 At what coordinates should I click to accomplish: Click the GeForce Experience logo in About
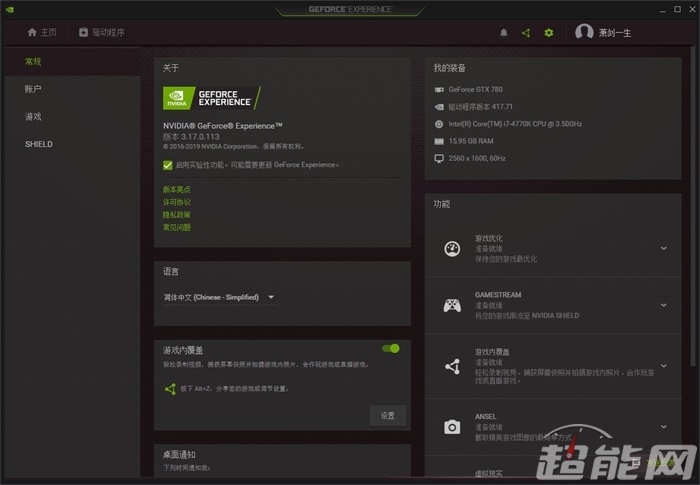pyautogui.click(x=212, y=98)
